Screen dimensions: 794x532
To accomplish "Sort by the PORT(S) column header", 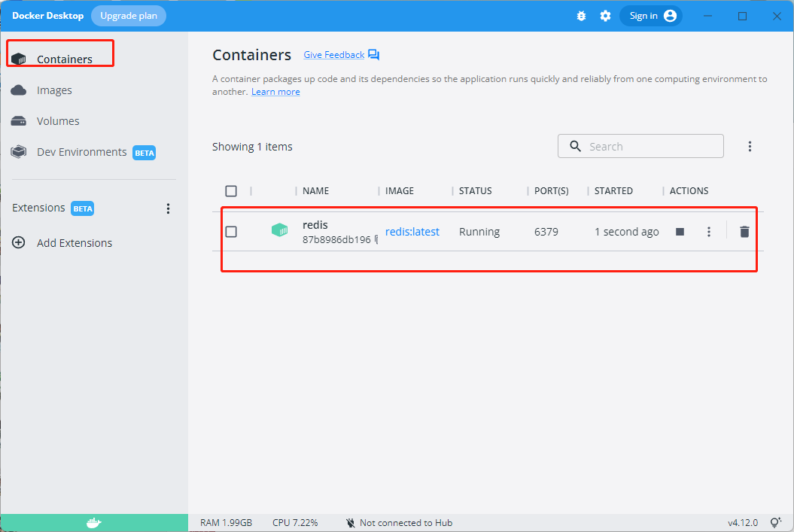I will (x=552, y=191).
